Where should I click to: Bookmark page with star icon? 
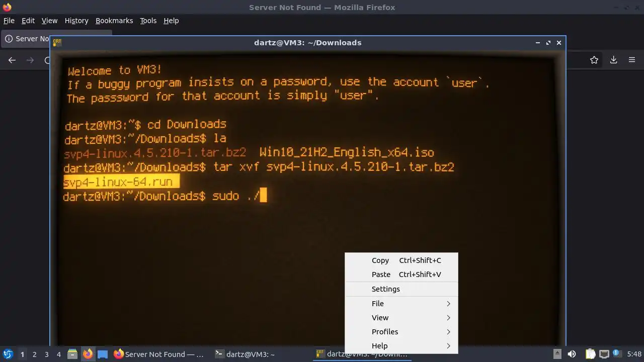click(594, 60)
